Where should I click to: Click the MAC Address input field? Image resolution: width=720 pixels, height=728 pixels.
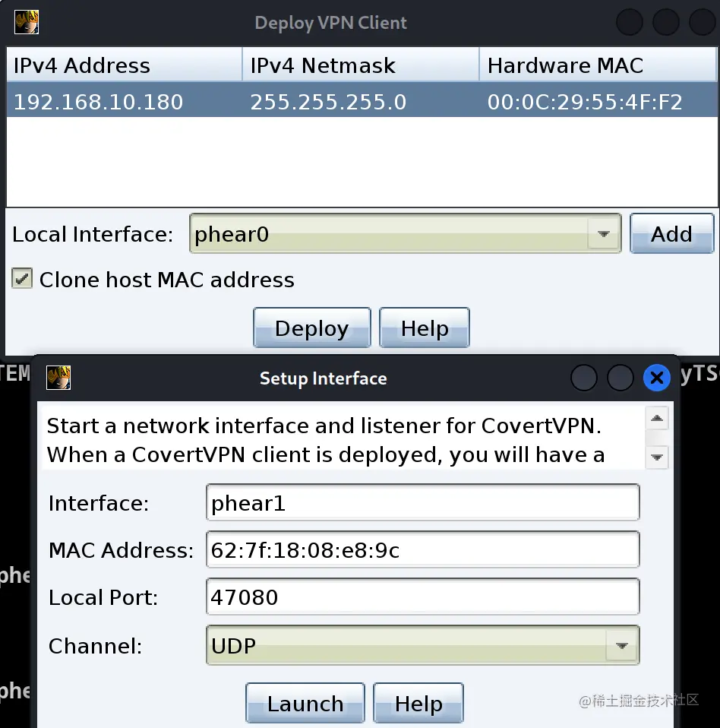click(x=422, y=549)
